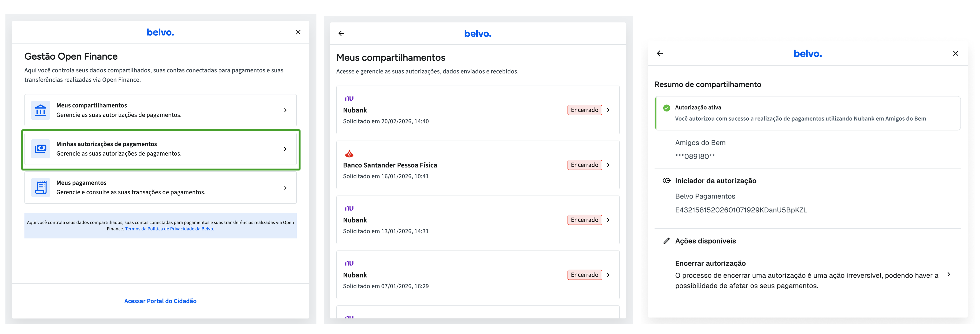Close the Gestão Open Finance panel
The image size is (980, 334).
(x=298, y=32)
